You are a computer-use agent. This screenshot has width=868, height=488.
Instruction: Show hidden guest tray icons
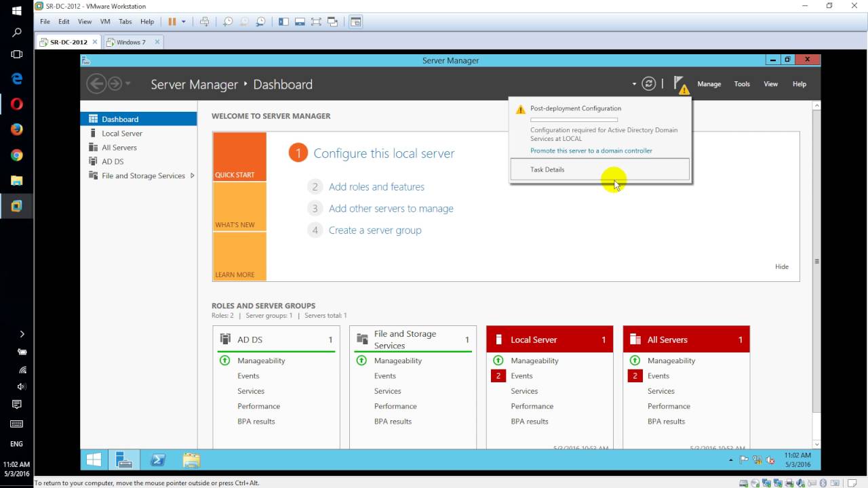coord(730,460)
